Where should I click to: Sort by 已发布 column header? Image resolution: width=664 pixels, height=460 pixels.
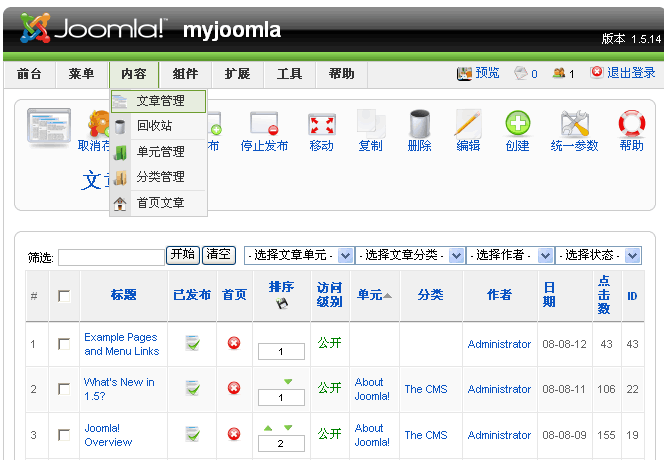[x=192, y=294]
